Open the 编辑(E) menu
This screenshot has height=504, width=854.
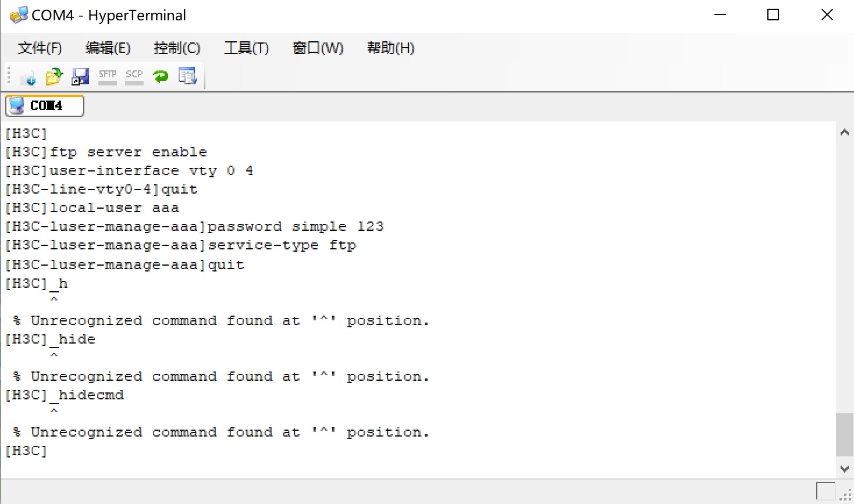108,48
